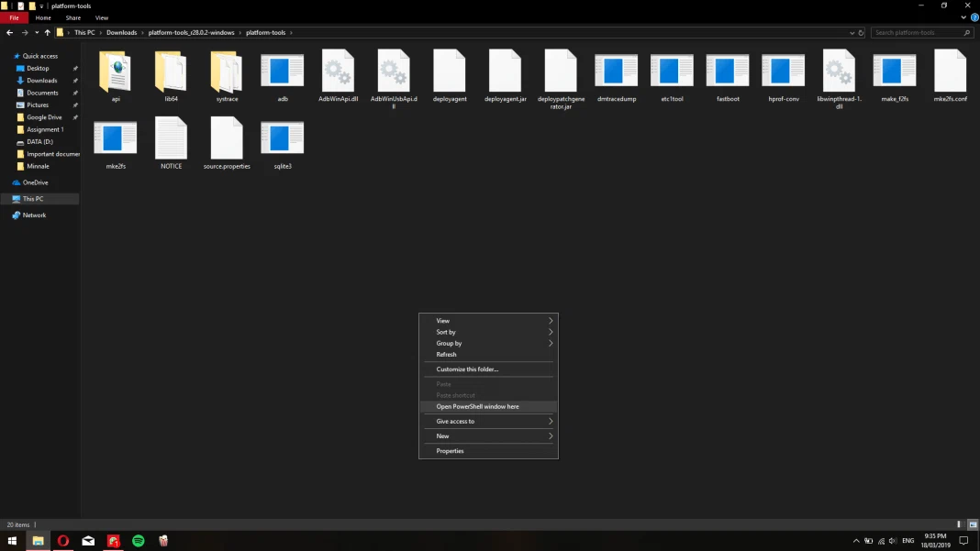This screenshot has width=980, height=551.
Task: Show hidden system tray icons
Action: (x=855, y=541)
